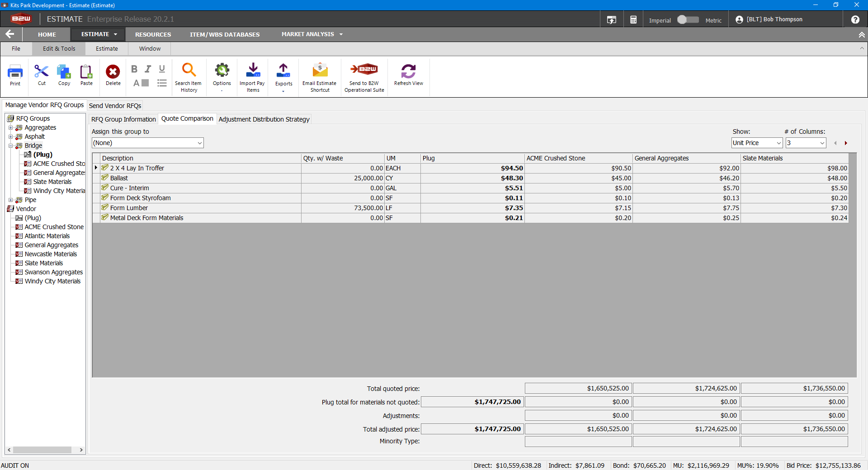The image size is (868, 470).
Task: Click Import Pay Items
Action: click(252, 77)
